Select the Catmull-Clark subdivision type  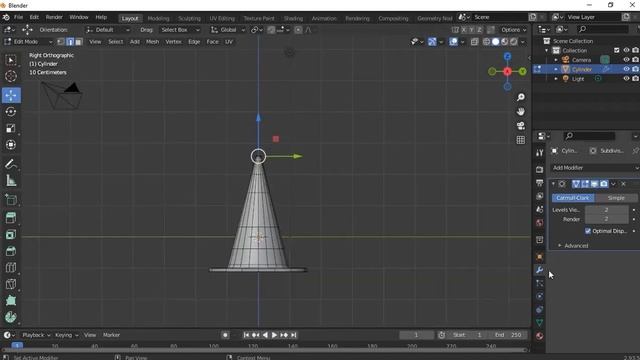pyautogui.click(x=573, y=198)
